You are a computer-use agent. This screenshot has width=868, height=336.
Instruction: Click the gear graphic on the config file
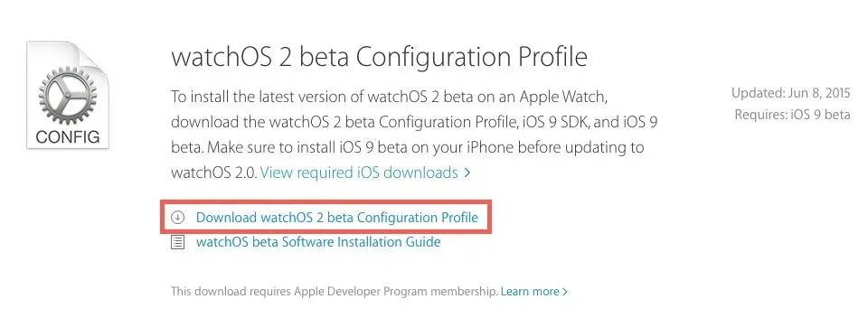pos(68,95)
